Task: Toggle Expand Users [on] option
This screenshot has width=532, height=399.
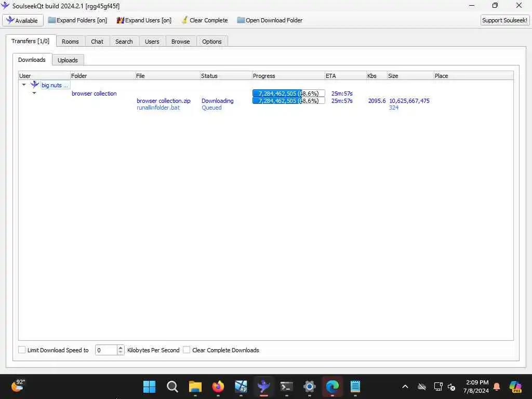Action: pos(144,20)
